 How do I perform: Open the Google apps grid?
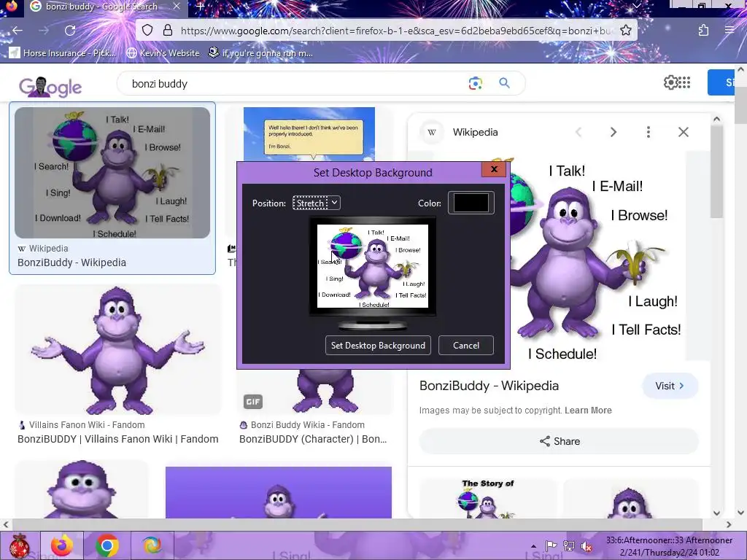pyautogui.click(x=684, y=82)
